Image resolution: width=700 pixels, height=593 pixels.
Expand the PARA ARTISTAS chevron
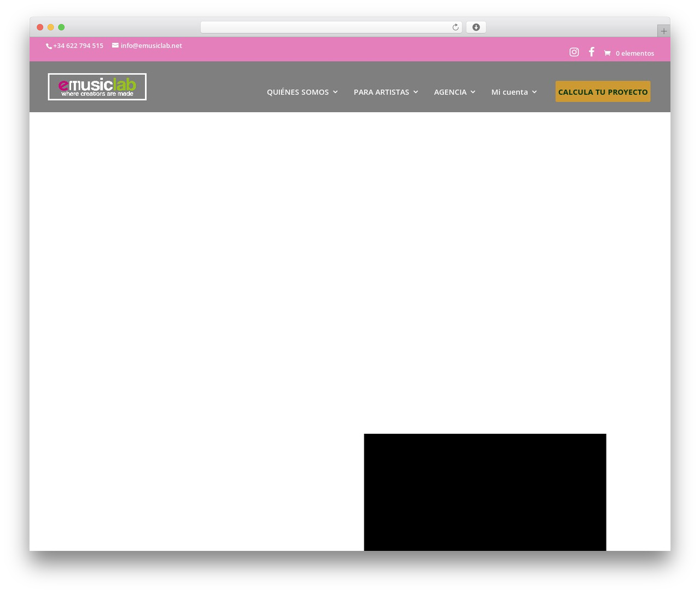(416, 92)
